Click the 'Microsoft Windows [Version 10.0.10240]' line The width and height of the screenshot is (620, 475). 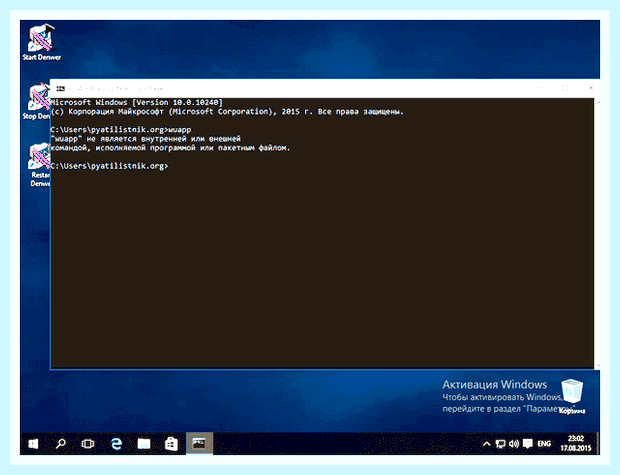coord(136,102)
